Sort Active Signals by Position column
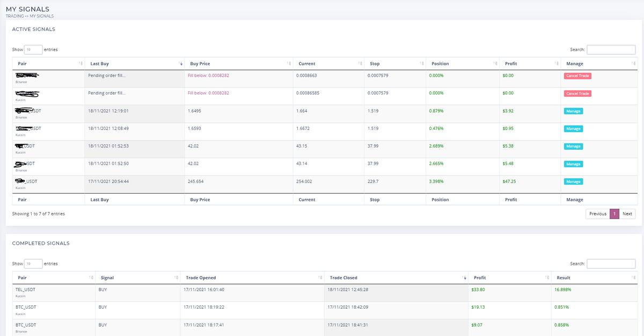The height and width of the screenshot is (336, 644). [462, 63]
